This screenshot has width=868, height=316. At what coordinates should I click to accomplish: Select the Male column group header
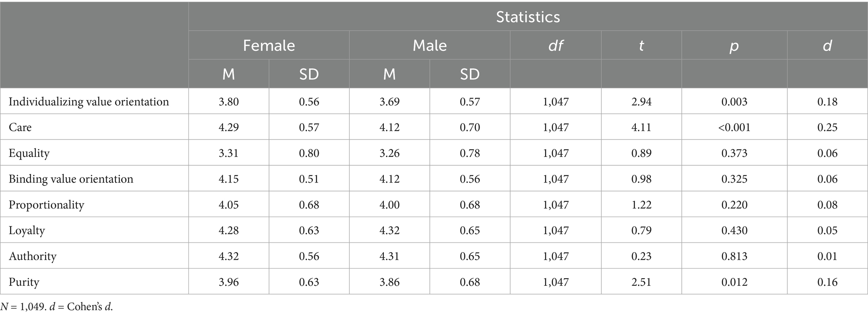tap(430, 45)
